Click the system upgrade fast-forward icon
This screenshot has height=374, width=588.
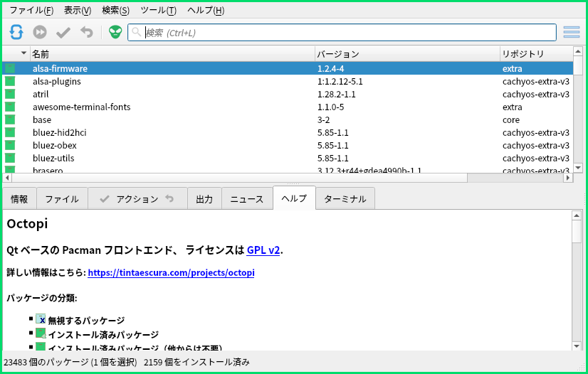click(40, 32)
